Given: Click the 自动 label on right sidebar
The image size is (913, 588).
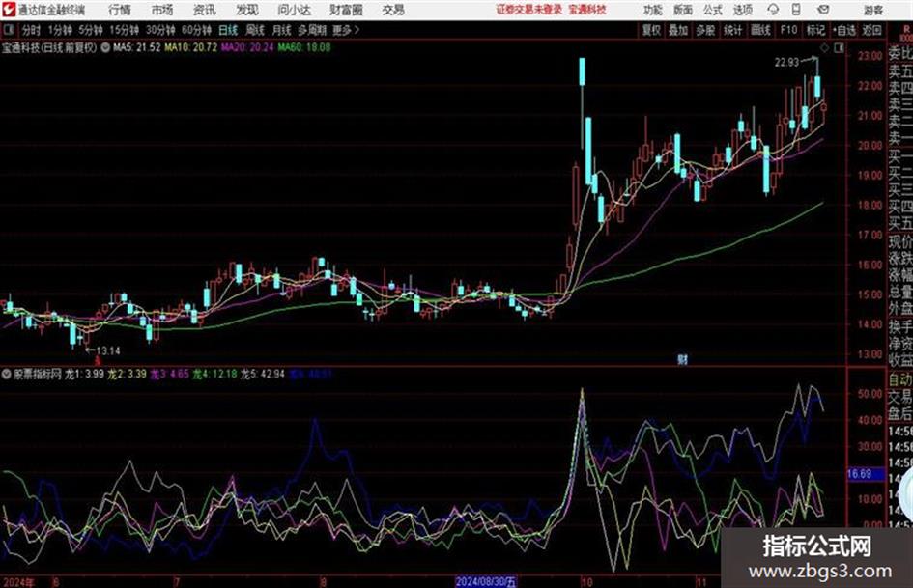Looking at the screenshot, I should point(900,379).
